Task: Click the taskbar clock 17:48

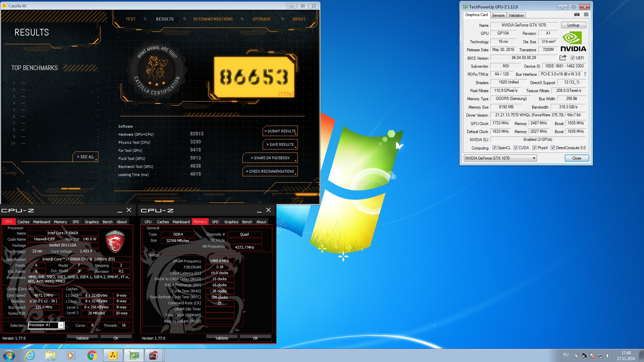Action: pos(626,353)
